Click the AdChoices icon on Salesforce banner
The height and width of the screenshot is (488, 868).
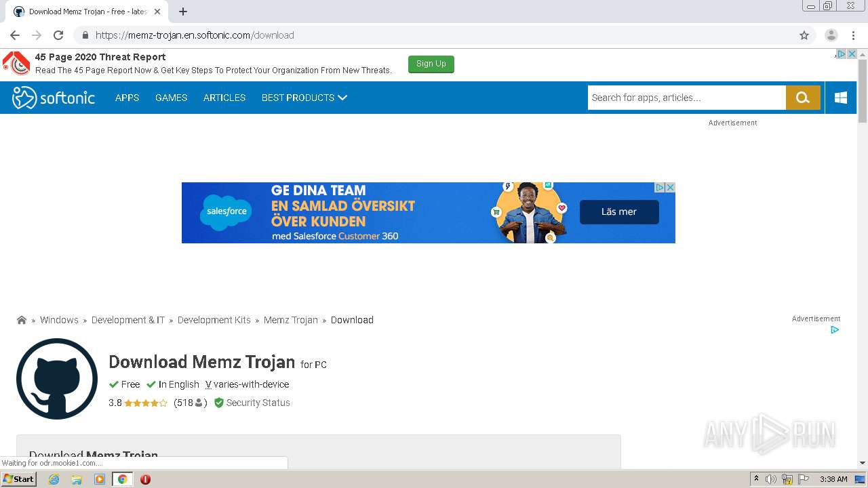(x=659, y=188)
